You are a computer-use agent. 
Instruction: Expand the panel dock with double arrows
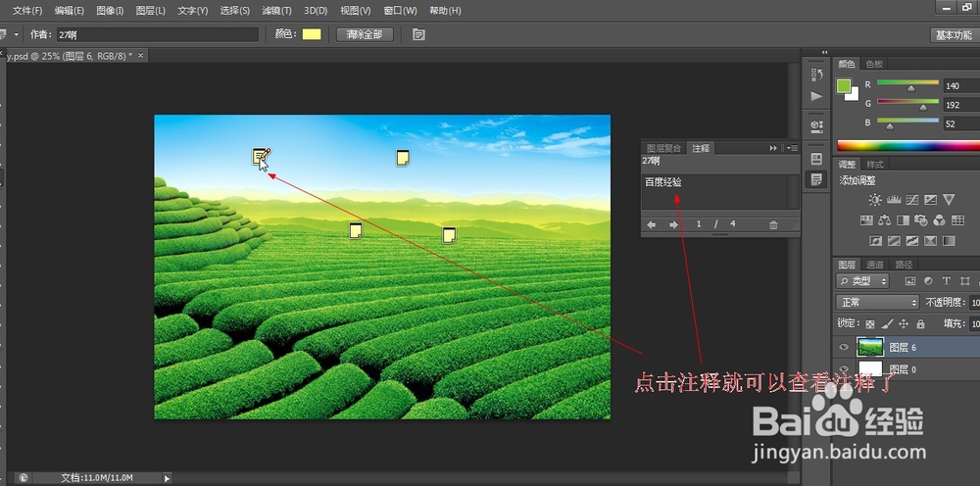(824, 53)
